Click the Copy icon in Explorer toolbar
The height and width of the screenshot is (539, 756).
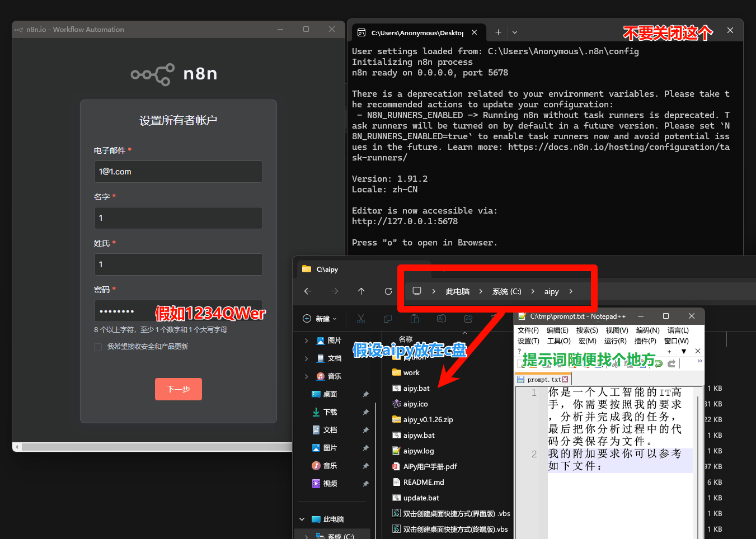[388, 319]
